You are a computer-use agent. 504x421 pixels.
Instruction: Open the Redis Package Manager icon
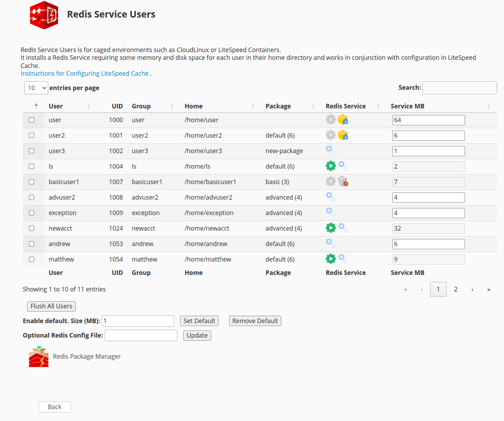pyautogui.click(x=39, y=356)
